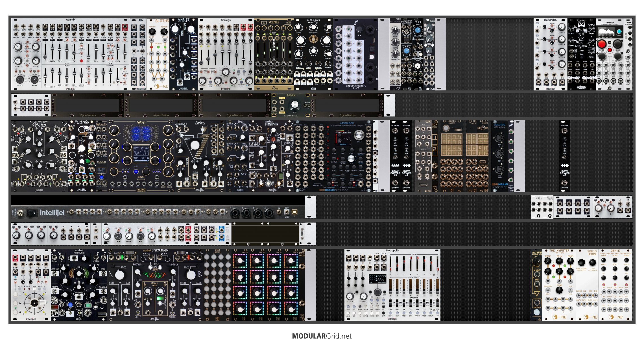
Task: Select the Soundhack Mimeophon module
Action: (271, 156)
